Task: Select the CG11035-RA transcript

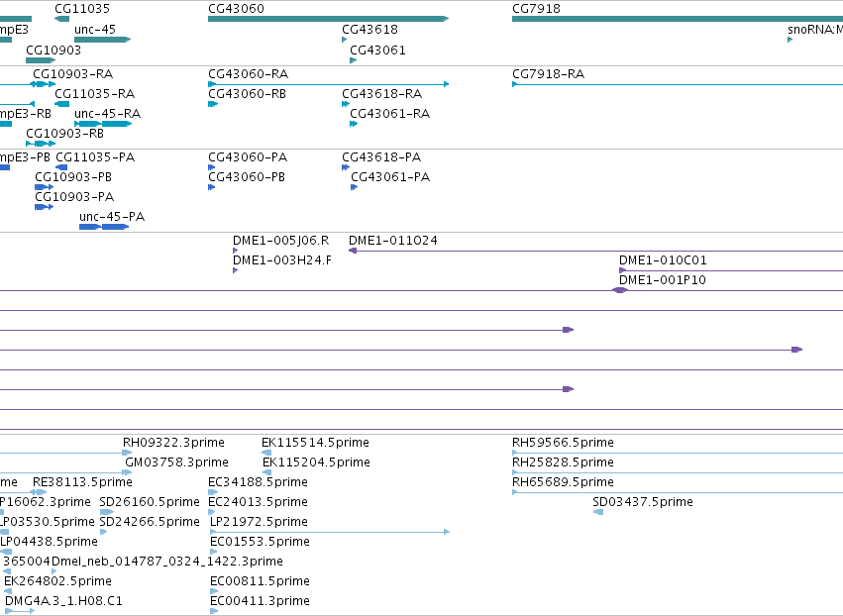Action: pos(61,104)
